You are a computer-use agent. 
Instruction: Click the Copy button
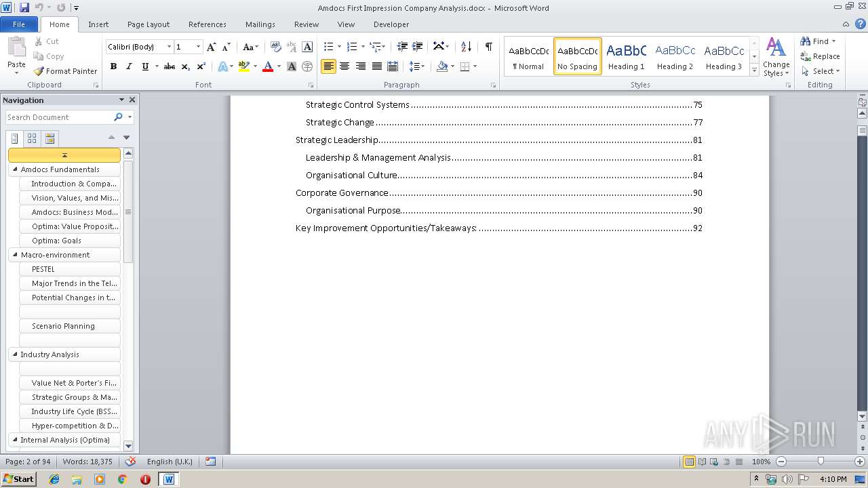pos(49,56)
